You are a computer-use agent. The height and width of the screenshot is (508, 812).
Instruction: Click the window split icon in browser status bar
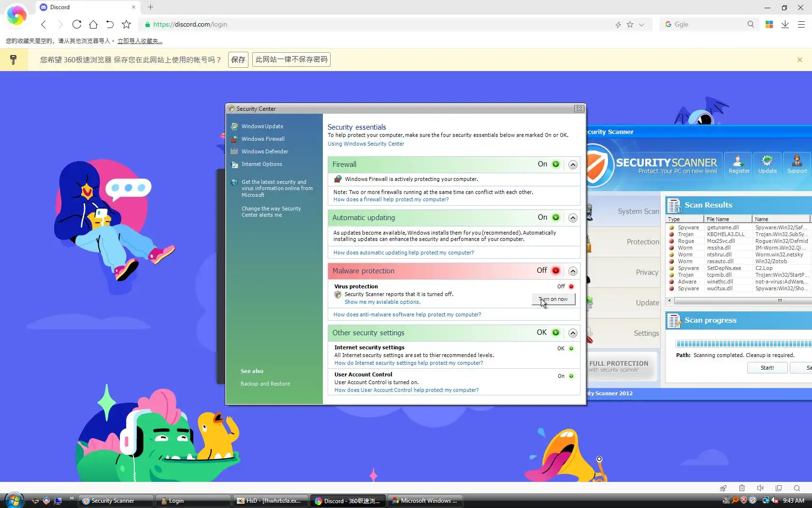coord(779,488)
